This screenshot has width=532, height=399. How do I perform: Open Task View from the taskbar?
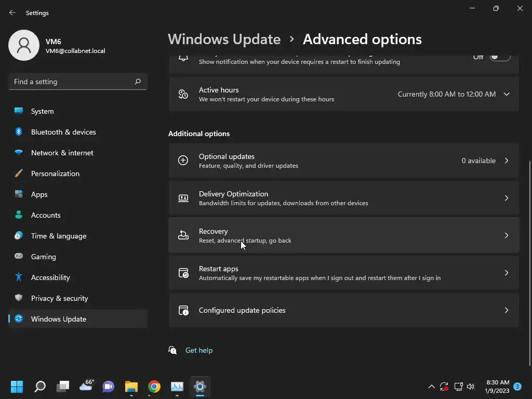click(63, 387)
